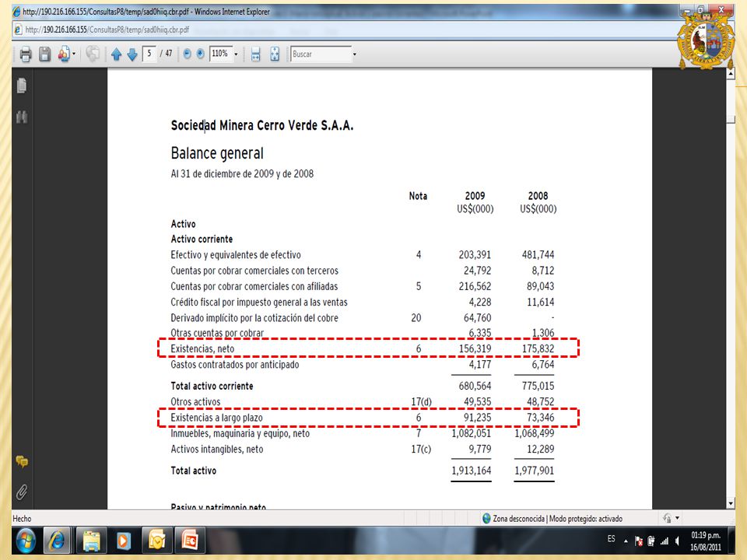Open the clock showing 01:19 p.m.
The image size is (747, 560).
[x=706, y=541]
